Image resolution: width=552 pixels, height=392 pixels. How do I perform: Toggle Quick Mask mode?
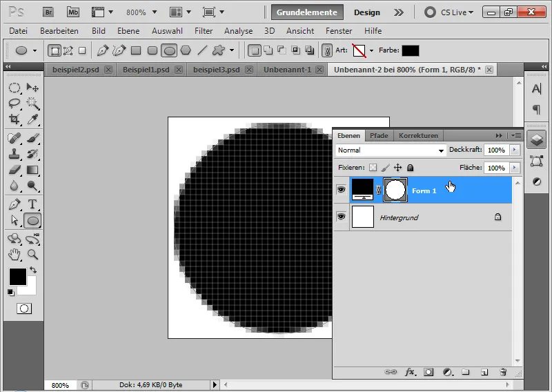pos(24,309)
